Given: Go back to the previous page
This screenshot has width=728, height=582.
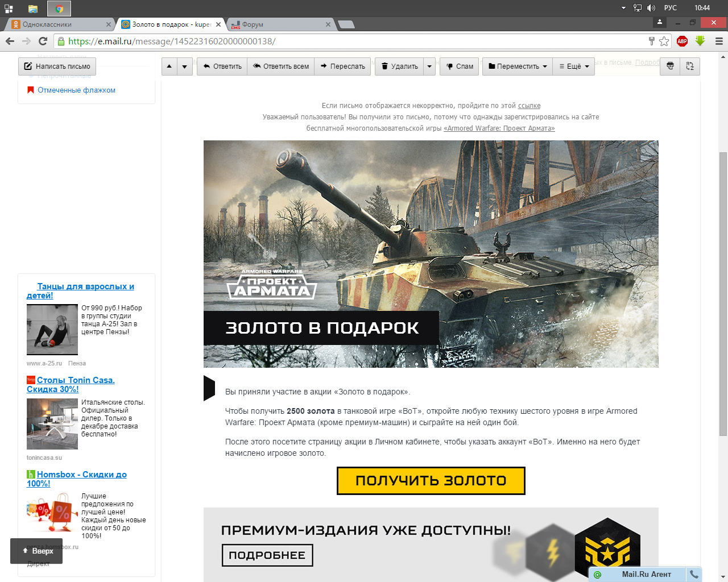Looking at the screenshot, I should pos(10,41).
